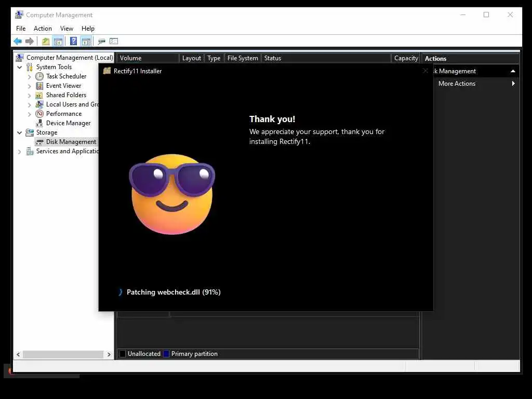This screenshot has height=399, width=532.
Task: Sort by the Type column header
Action: point(214,58)
